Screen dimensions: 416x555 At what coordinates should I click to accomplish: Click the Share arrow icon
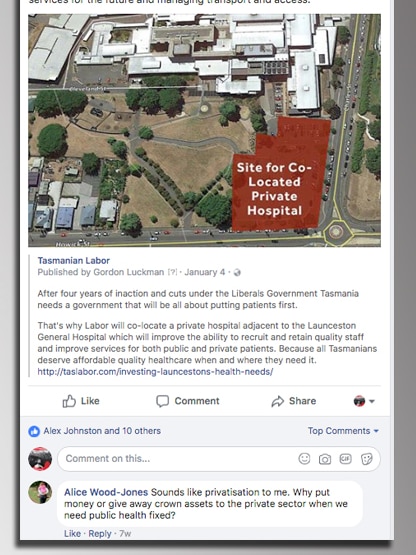pos(278,401)
